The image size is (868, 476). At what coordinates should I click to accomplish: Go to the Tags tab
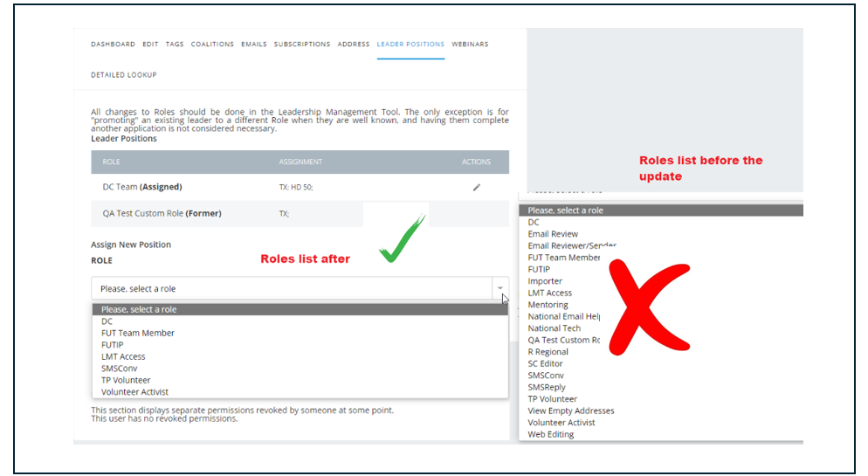(175, 44)
